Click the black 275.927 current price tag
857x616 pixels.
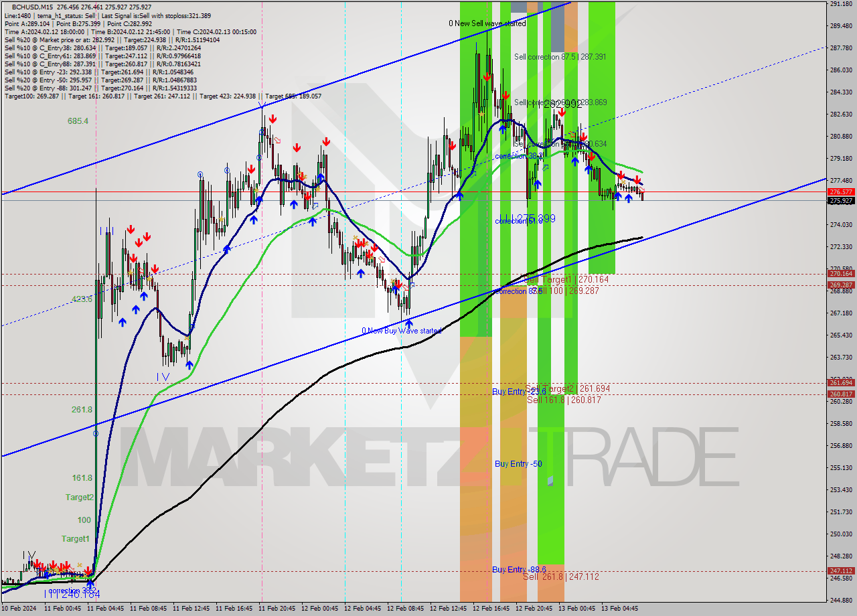[x=841, y=200]
